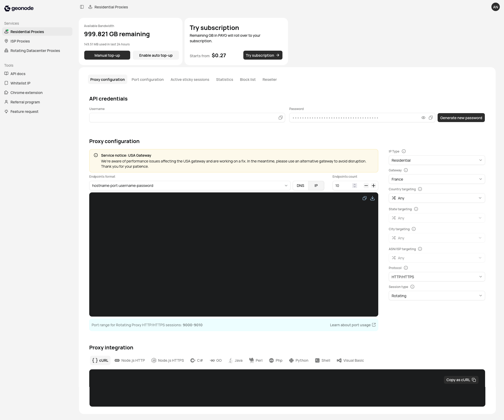Show Gateway info tooltip
Viewport: 504px width, 420px height.
[x=406, y=170]
